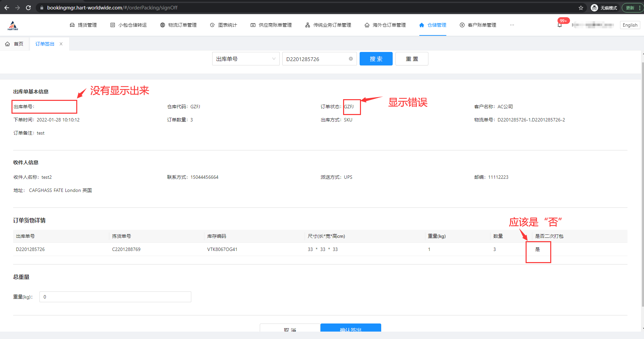Click the 搜索 search button
644x339 pixels.
click(x=376, y=59)
